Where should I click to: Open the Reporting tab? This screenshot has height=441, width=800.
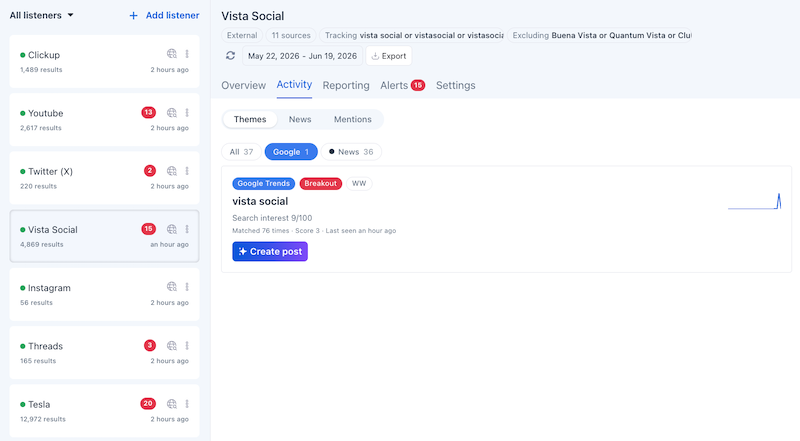point(346,85)
